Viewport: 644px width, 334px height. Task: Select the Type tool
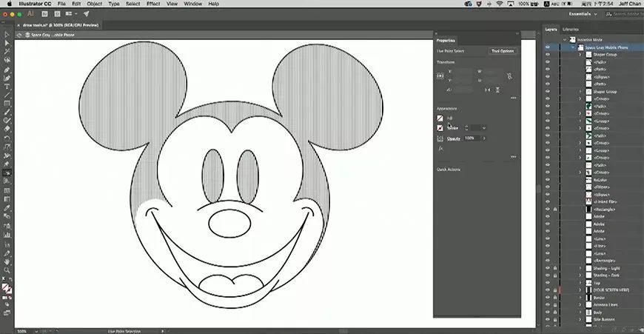tap(7, 87)
